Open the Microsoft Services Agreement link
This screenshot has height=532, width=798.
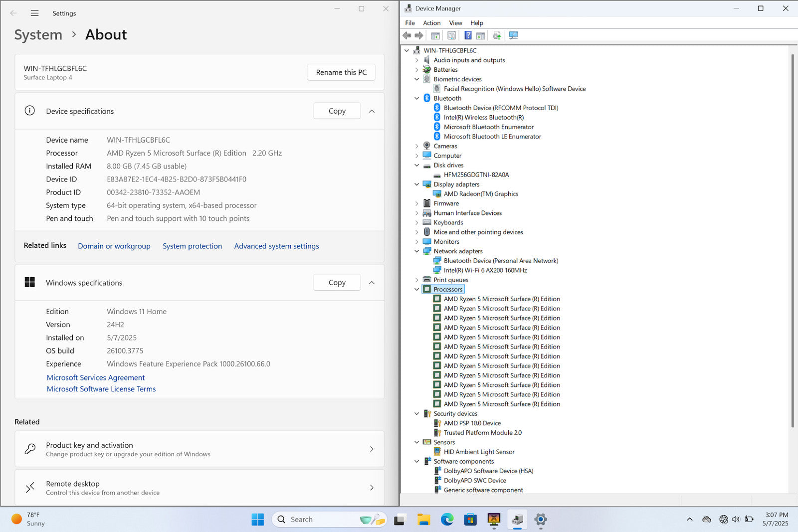coord(96,378)
